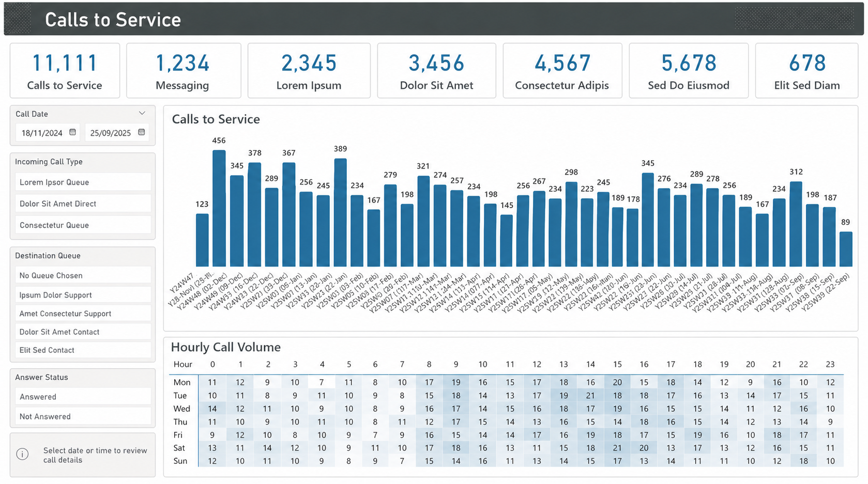Open the Messaging 1,234 KPI card
This screenshot has height=484, width=868.
(184, 71)
